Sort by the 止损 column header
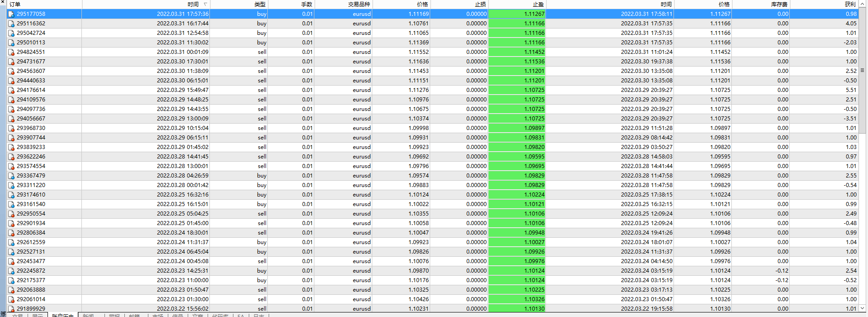The width and height of the screenshot is (868, 317). (x=459, y=4)
